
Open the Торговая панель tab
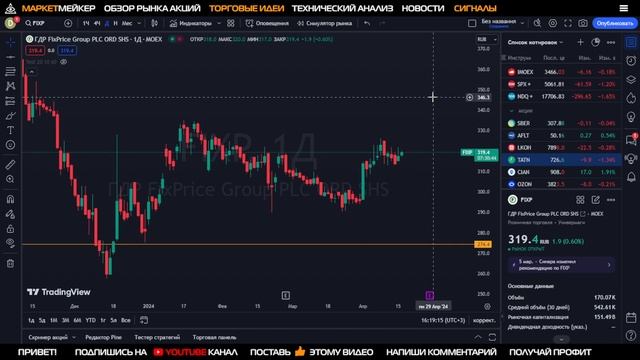[214, 337]
